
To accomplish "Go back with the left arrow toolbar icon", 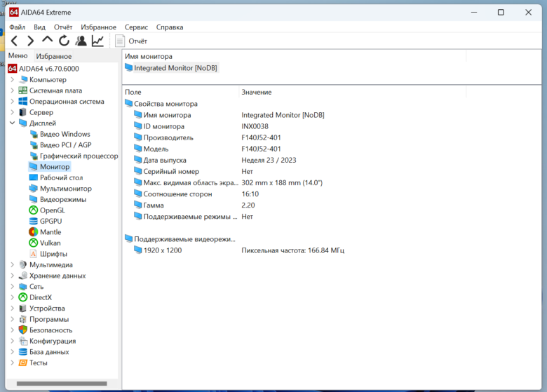I will coord(14,41).
